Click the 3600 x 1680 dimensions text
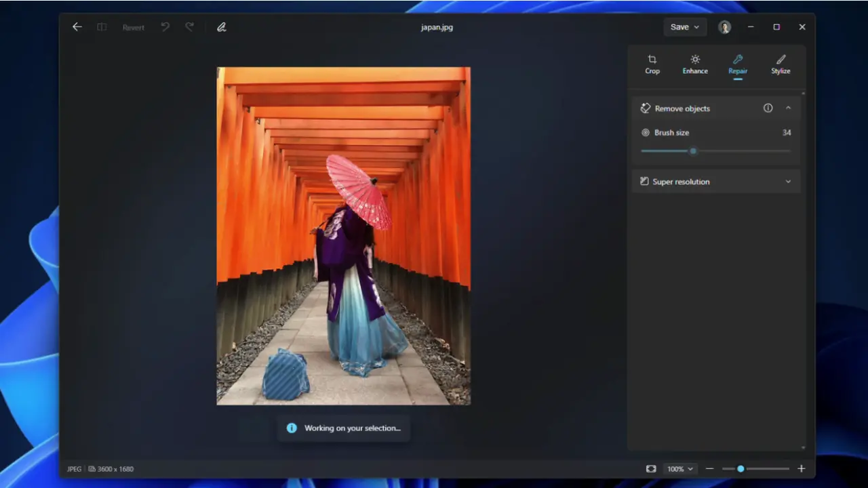Image resolution: width=868 pixels, height=488 pixels. coord(115,469)
